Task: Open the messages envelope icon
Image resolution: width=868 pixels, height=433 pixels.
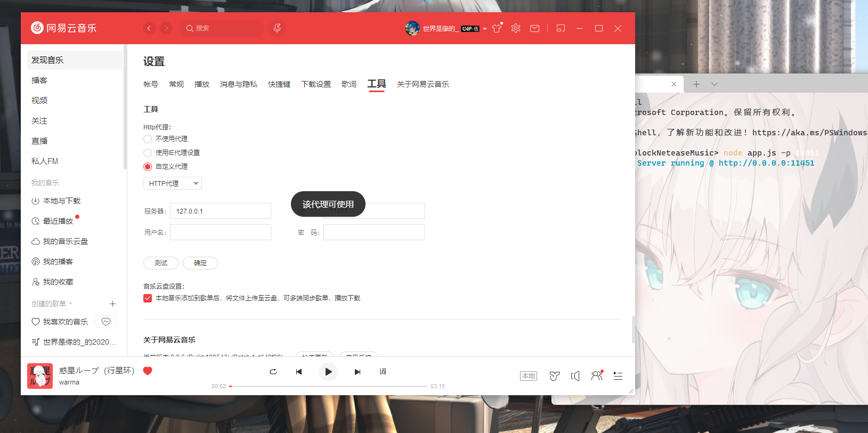Action: pos(534,28)
